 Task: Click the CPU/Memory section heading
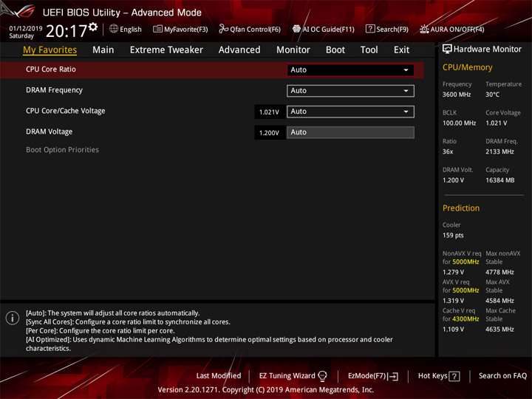(x=467, y=67)
